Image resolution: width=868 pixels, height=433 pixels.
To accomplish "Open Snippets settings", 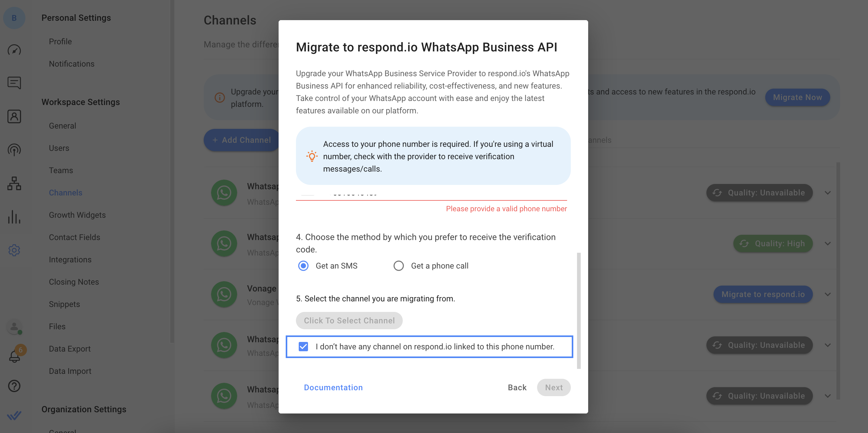I will coord(64,304).
